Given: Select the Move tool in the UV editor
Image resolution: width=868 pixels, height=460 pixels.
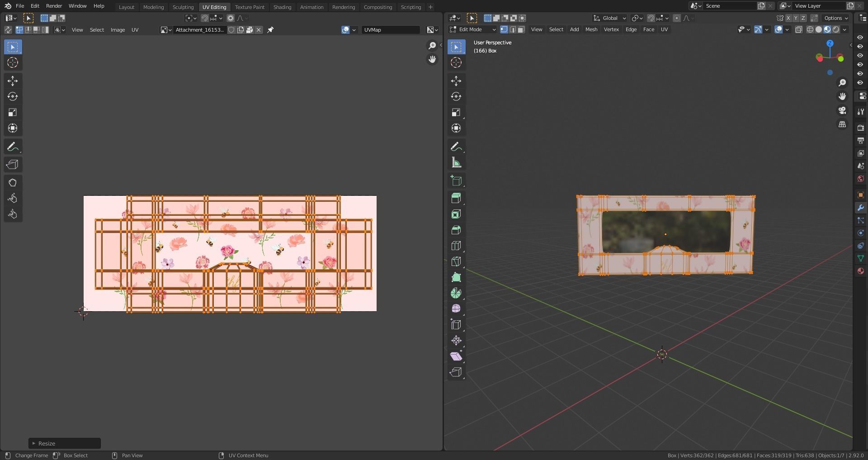Looking at the screenshot, I should [x=13, y=81].
